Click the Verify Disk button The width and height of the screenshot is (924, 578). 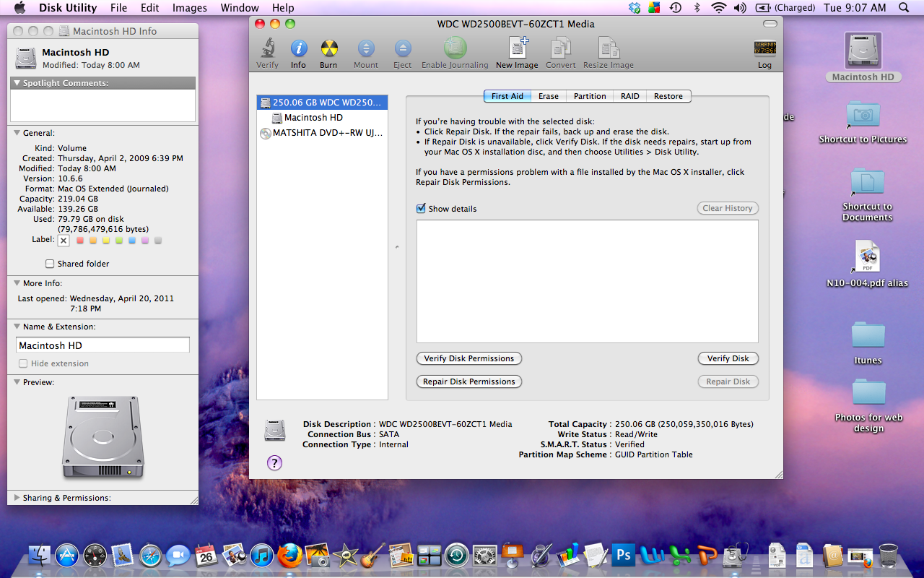pos(728,358)
